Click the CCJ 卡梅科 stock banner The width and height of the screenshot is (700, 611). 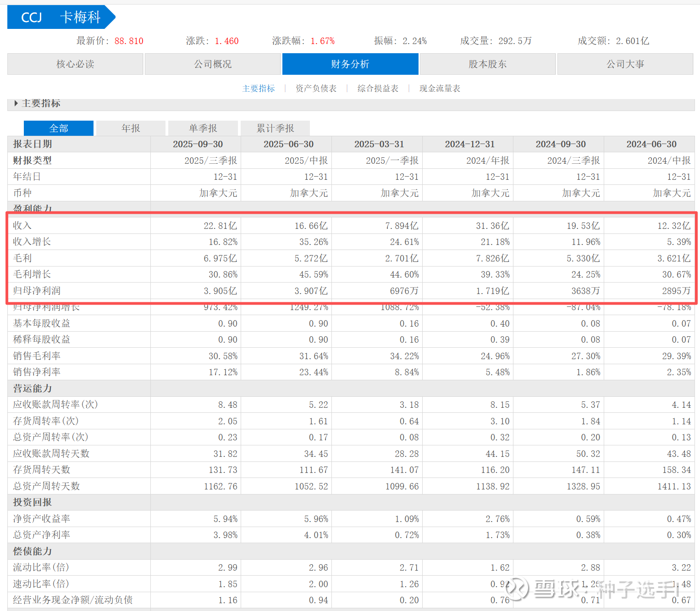(61, 17)
